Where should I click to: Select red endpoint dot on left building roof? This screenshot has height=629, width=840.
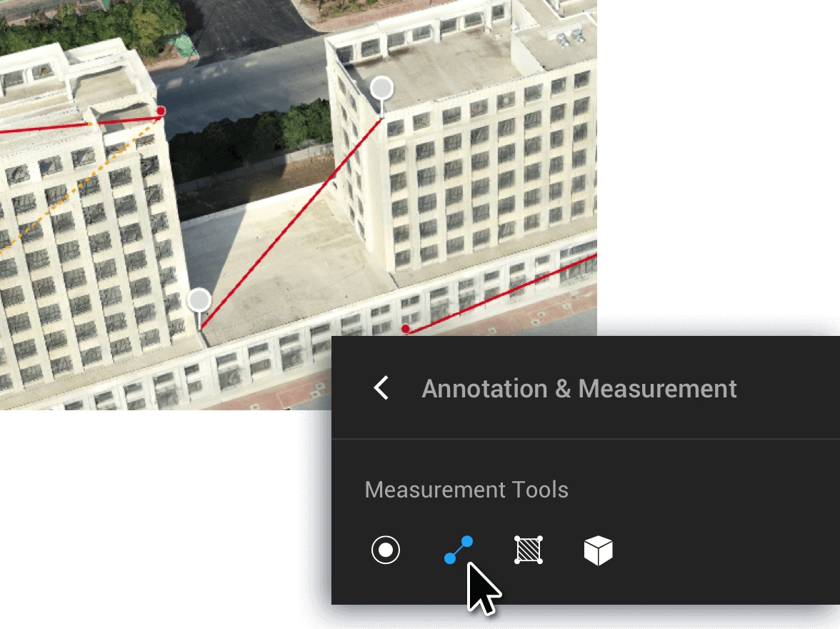(x=161, y=111)
